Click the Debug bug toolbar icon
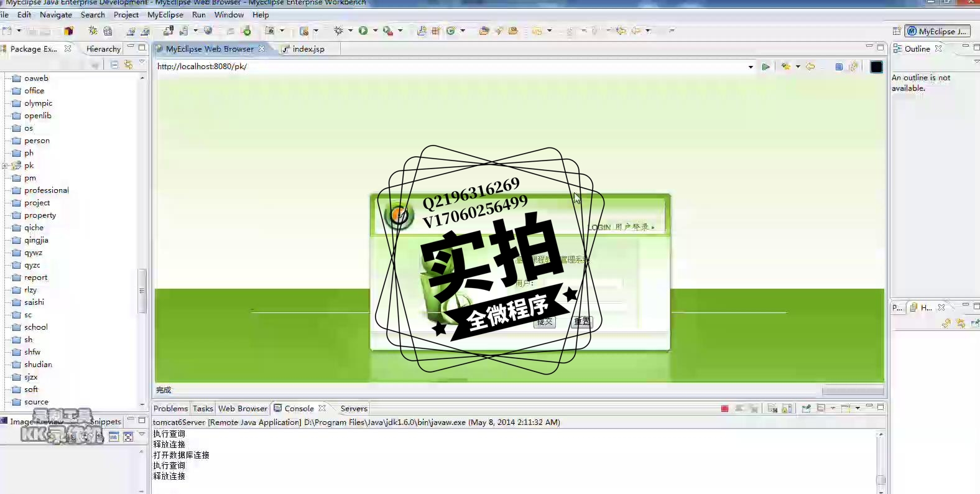 tap(338, 30)
